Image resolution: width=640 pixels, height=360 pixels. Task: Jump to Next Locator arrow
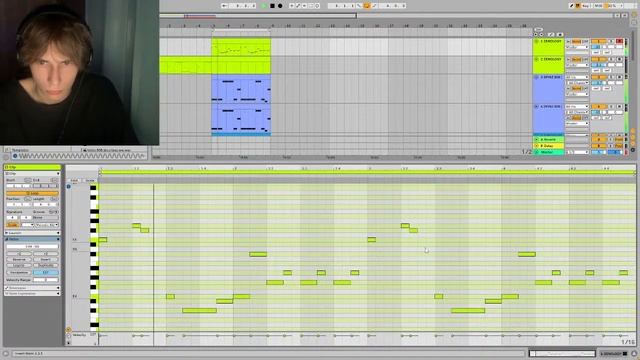click(542, 34)
